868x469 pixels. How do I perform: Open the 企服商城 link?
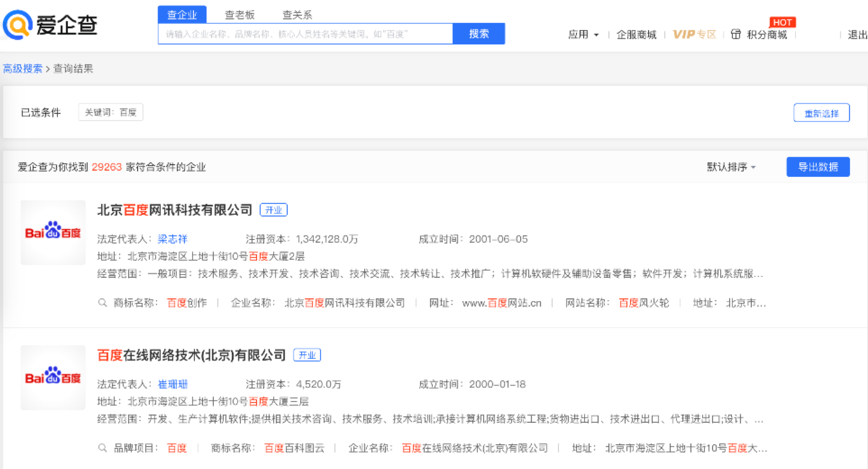point(636,35)
